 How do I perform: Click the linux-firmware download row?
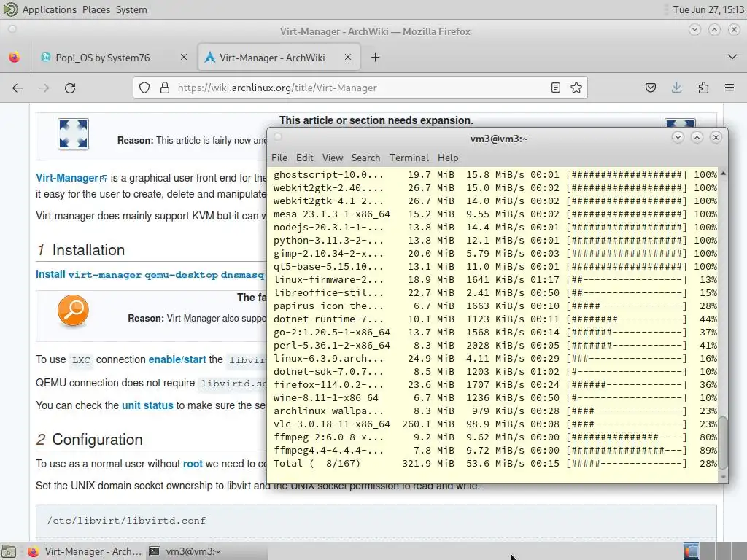pyautogui.click(x=495, y=279)
